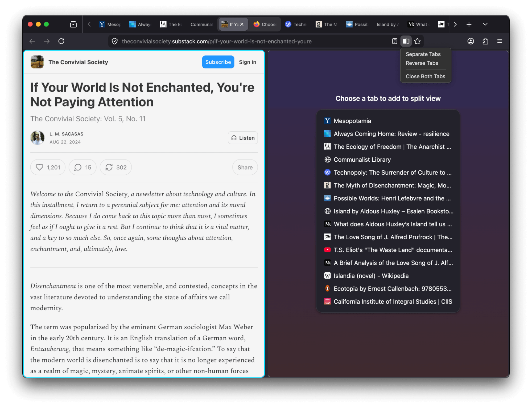Select Reverse Tabs from the menu

coord(422,63)
